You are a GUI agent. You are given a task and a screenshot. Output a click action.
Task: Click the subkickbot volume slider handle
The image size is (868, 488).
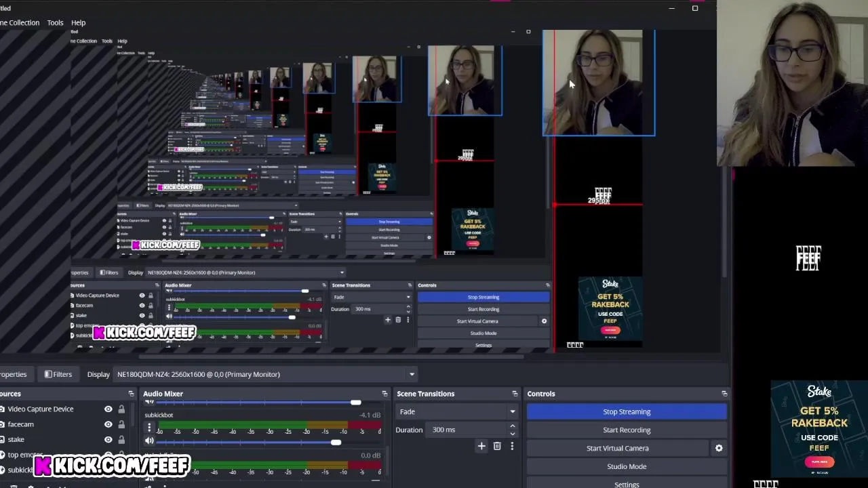point(336,442)
